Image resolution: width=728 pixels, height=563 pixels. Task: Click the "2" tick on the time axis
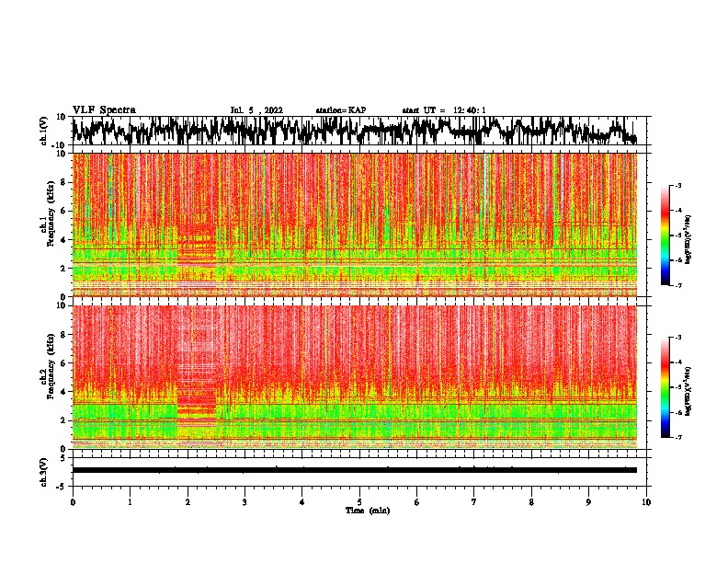pyautogui.click(x=188, y=502)
